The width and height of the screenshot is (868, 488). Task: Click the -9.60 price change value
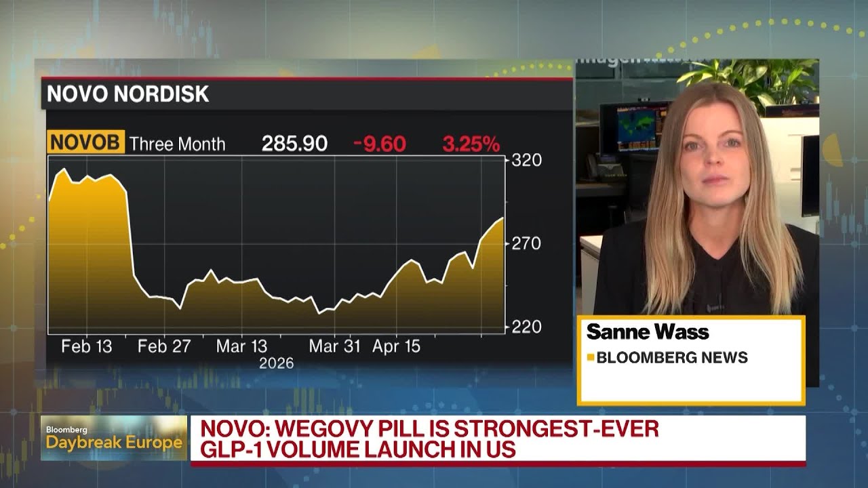click(x=380, y=144)
